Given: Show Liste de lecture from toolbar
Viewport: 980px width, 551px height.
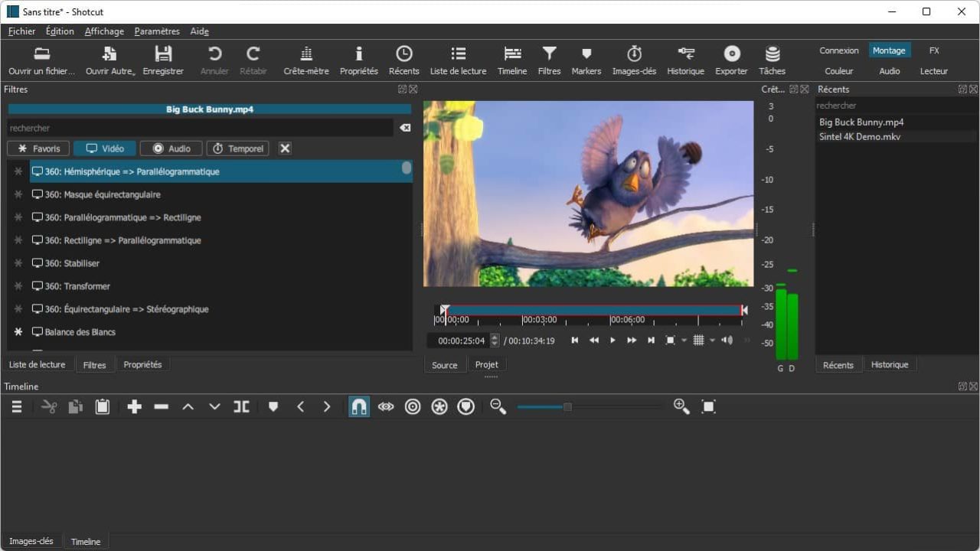Looking at the screenshot, I should [x=458, y=60].
